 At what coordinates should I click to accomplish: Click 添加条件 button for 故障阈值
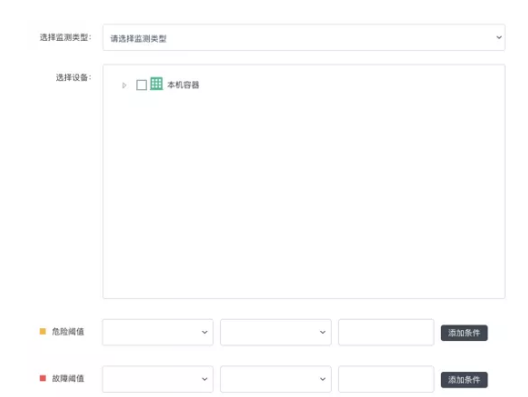click(464, 380)
